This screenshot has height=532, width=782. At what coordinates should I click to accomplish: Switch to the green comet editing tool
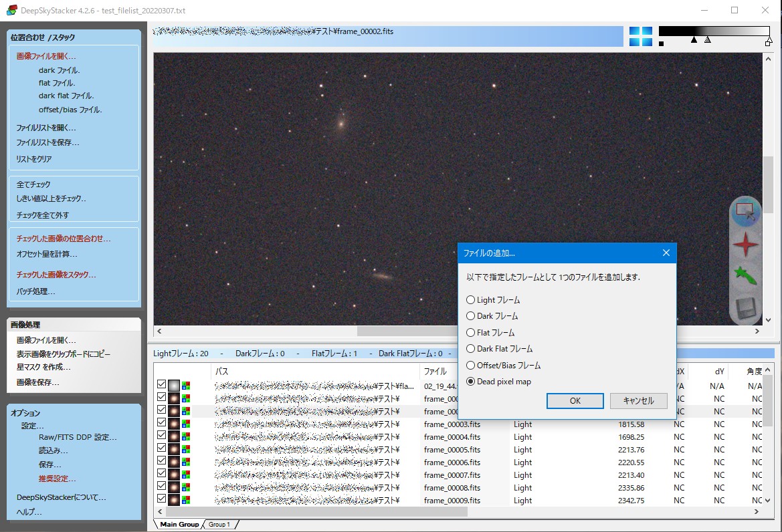[745, 274]
